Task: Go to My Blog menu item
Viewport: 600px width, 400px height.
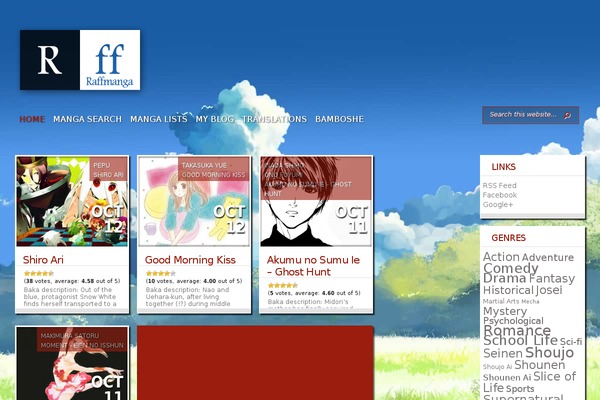Action: coord(215,119)
